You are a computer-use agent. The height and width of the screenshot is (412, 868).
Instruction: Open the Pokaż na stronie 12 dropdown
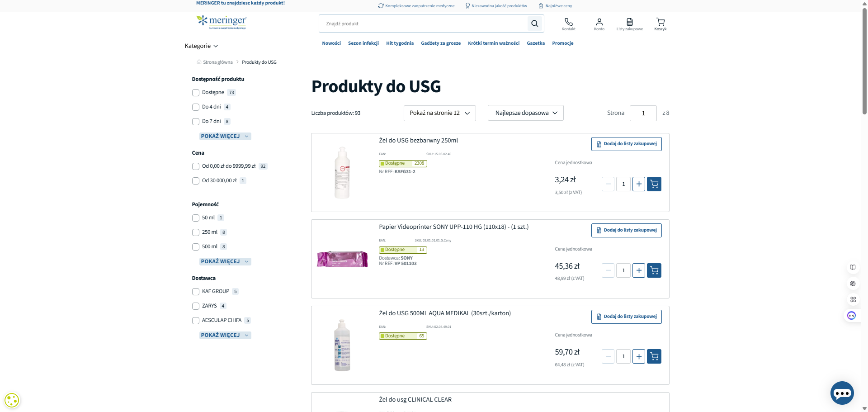click(x=440, y=113)
